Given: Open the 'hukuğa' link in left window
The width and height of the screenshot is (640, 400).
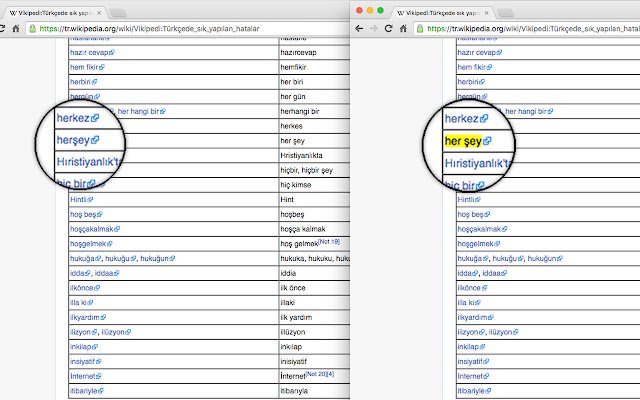Looking at the screenshot, I should [x=82, y=258].
